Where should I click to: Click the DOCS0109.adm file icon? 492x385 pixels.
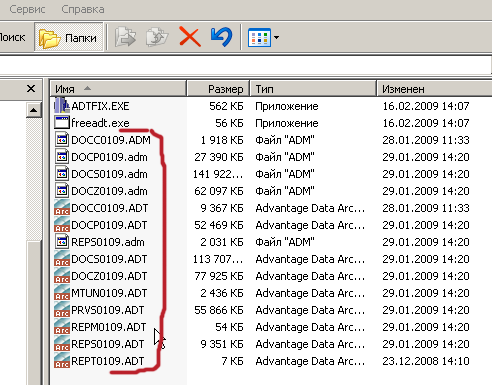(x=62, y=174)
